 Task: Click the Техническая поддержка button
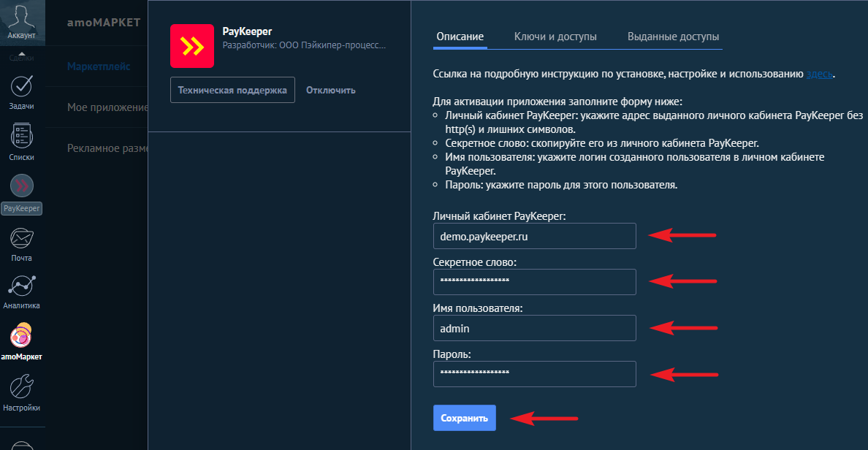click(232, 91)
